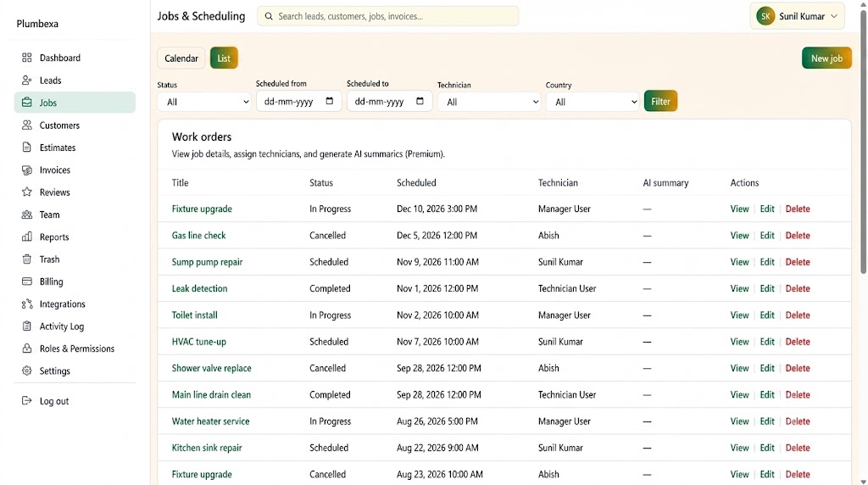The width and height of the screenshot is (868, 485).
Task: Click the Scheduled from date field
Action: [x=299, y=101]
